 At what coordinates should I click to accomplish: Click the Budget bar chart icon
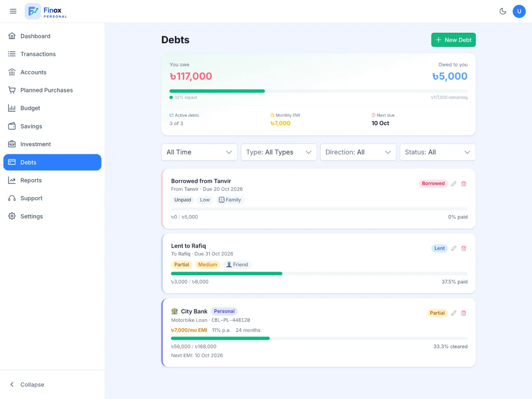pos(12,108)
